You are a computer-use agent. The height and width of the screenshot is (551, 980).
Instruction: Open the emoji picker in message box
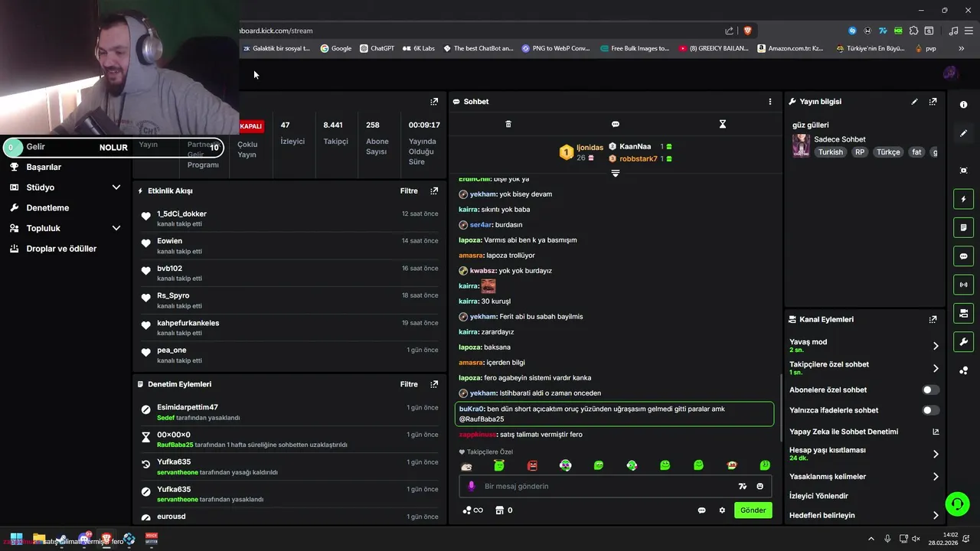tap(759, 486)
